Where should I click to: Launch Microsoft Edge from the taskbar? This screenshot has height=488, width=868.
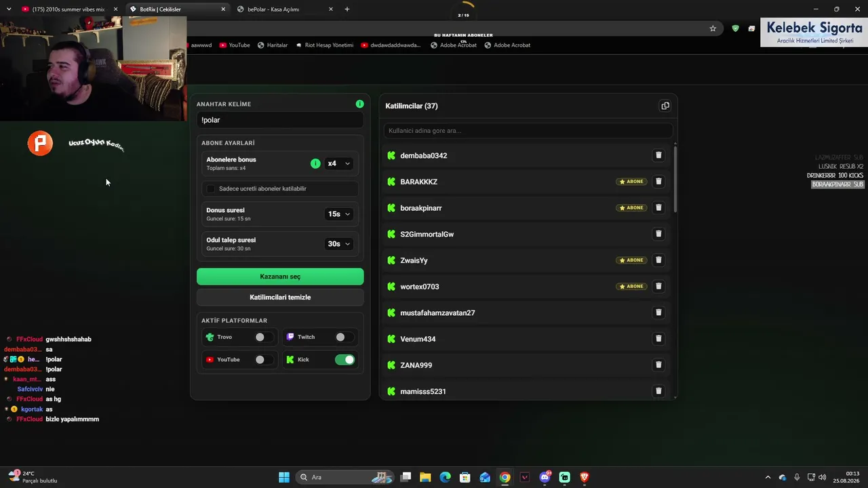(445, 477)
